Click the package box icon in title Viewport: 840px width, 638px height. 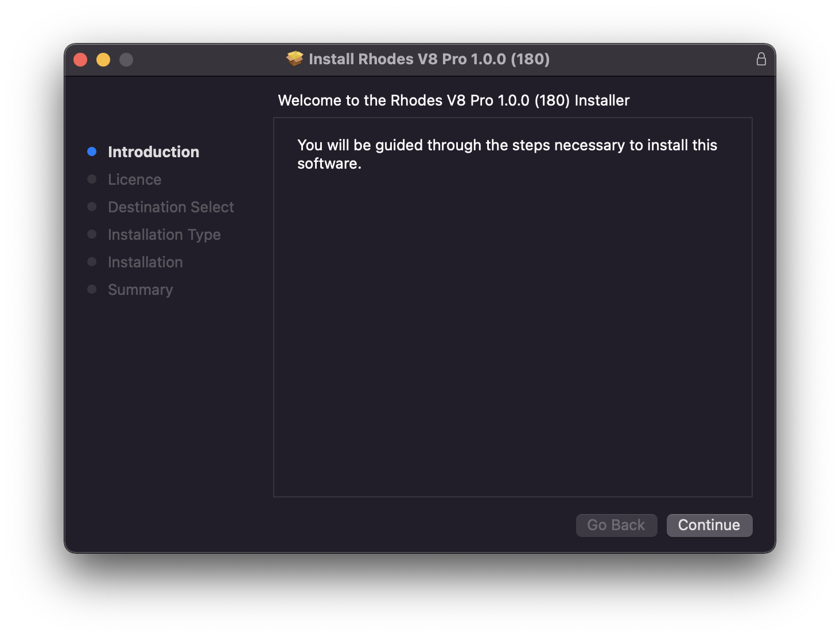coord(294,59)
